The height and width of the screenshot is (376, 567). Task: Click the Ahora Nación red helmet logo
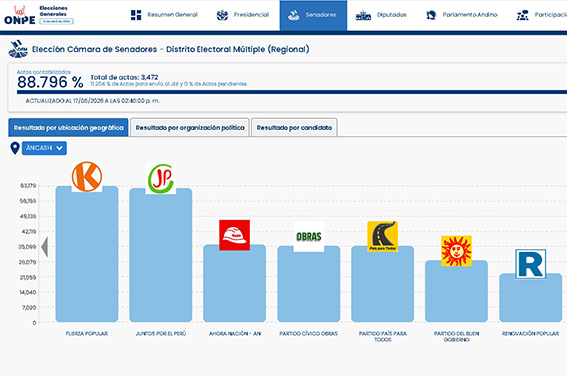pos(234,235)
